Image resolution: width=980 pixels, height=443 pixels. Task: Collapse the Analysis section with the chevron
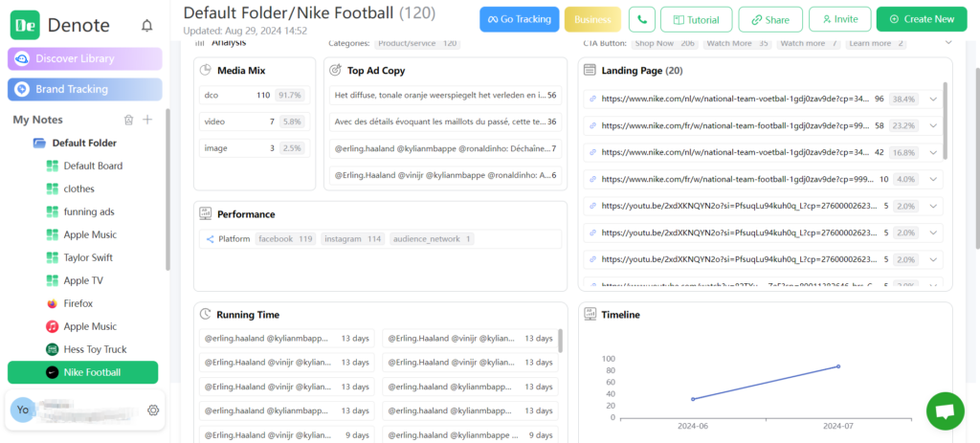tap(948, 42)
